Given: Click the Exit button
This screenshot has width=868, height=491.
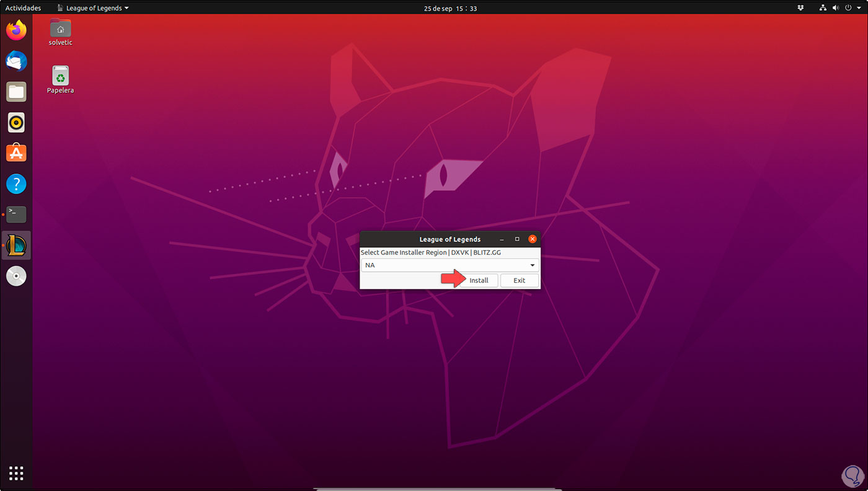Looking at the screenshot, I should [520, 280].
